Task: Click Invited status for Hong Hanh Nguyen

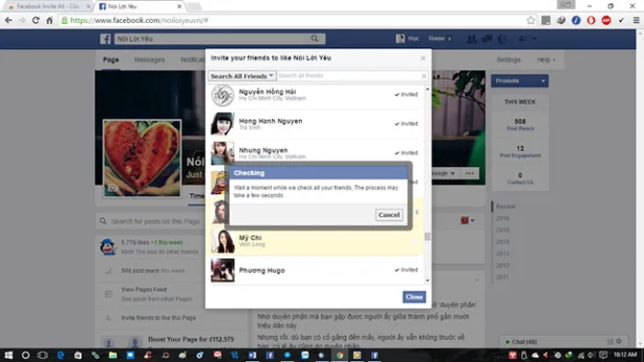Action: (x=407, y=124)
